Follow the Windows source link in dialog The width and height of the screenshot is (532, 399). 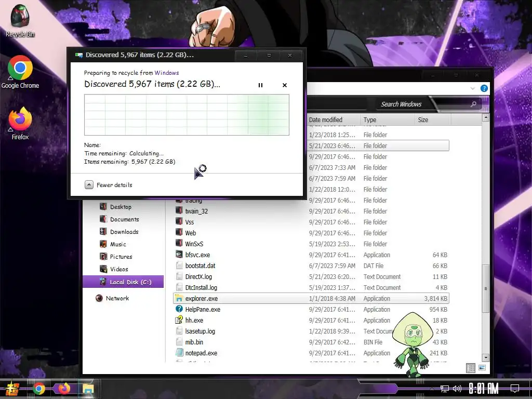coord(167,73)
